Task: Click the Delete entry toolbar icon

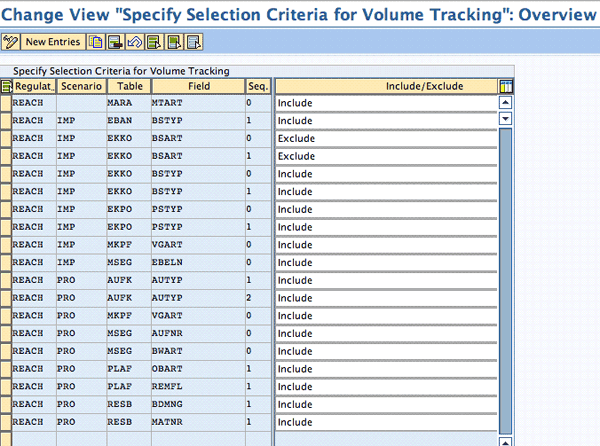Action: click(x=113, y=42)
